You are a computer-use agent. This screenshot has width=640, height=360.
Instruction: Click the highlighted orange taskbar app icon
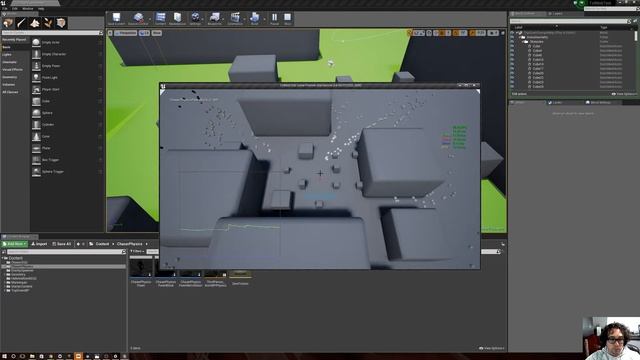(78, 356)
